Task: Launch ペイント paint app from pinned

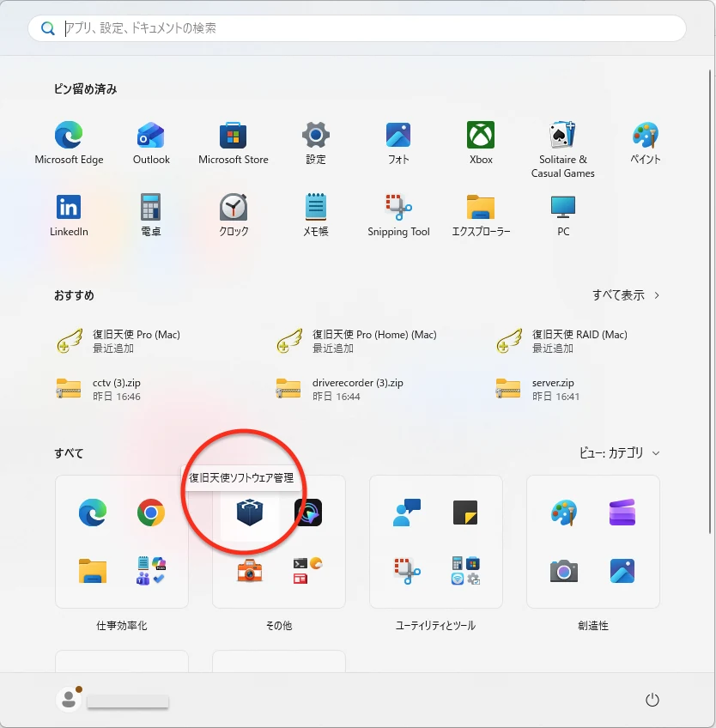Action: click(646, 143)
